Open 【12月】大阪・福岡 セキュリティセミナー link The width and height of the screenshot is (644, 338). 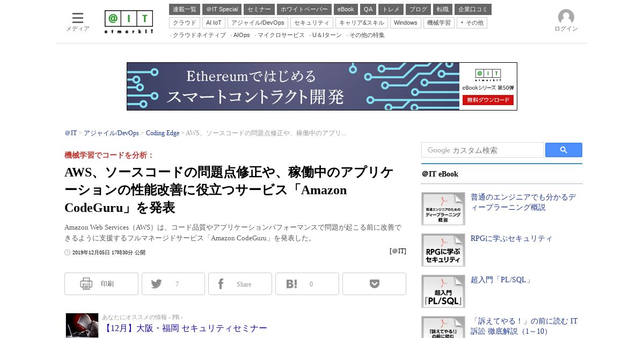[x=185, y=328]
